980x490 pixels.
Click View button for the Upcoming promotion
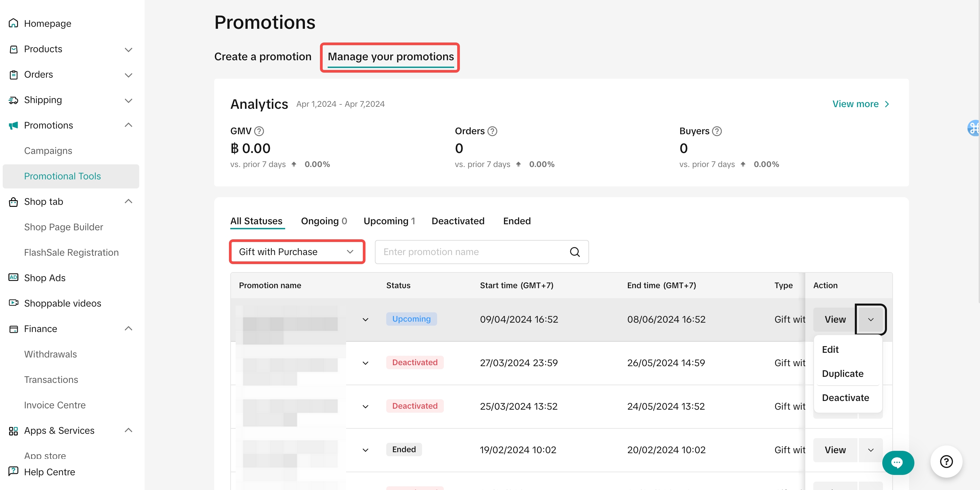(835, 320)
